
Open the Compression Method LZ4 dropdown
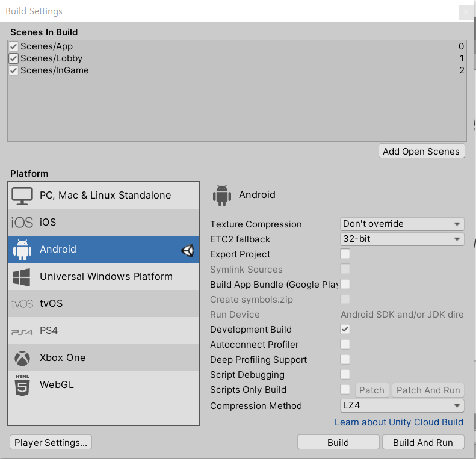click(x=402, y=405)
